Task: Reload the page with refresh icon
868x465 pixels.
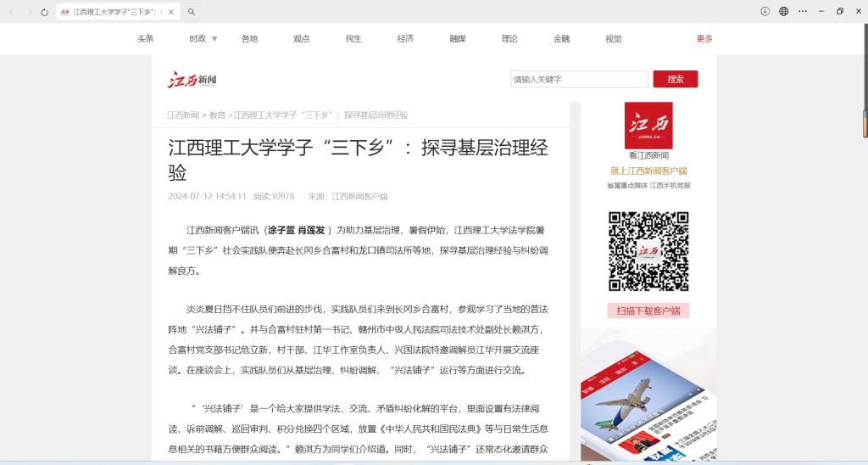Action: 44,12
